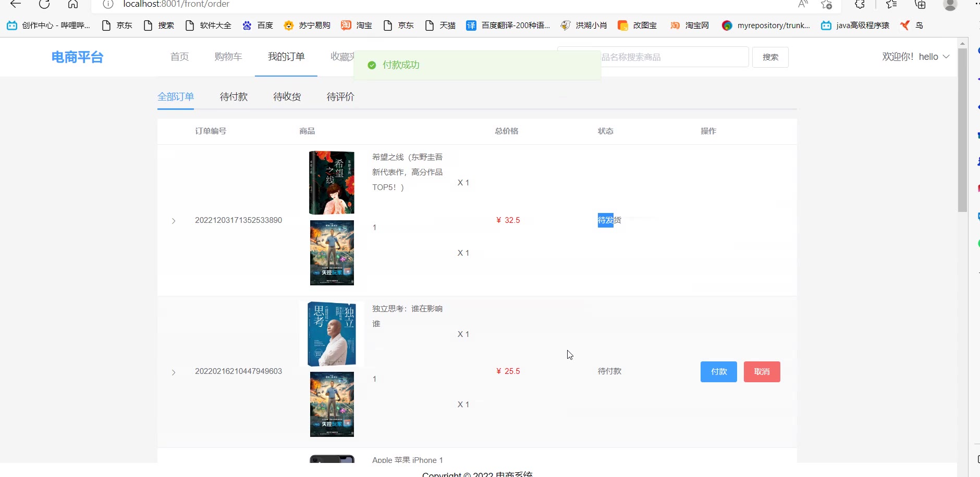Click the 独立思考 book cover thumbnail
This screenshot has width=980, height=477.
click(x=332, y=334)
